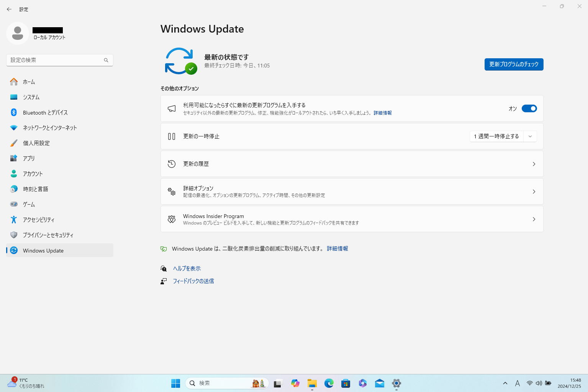
Task: Select Bluetooth とデバイス in sidebar
Action: point(45,113)
